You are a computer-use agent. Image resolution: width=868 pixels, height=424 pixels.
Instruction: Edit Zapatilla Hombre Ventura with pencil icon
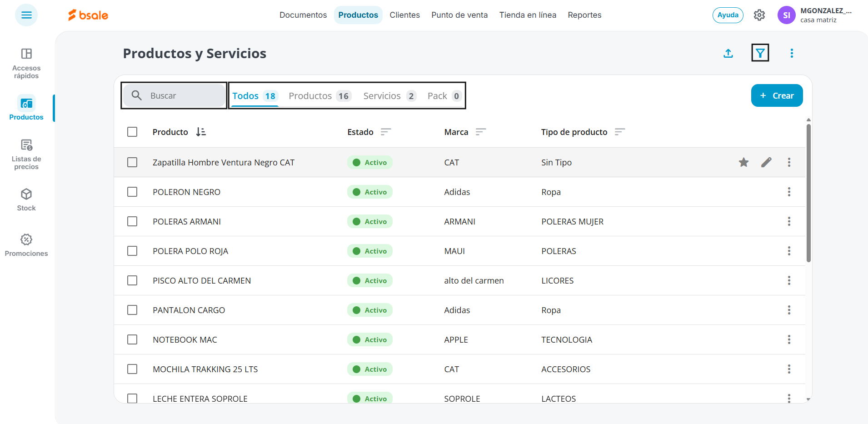pyautogui.click(x=766, y=162)
